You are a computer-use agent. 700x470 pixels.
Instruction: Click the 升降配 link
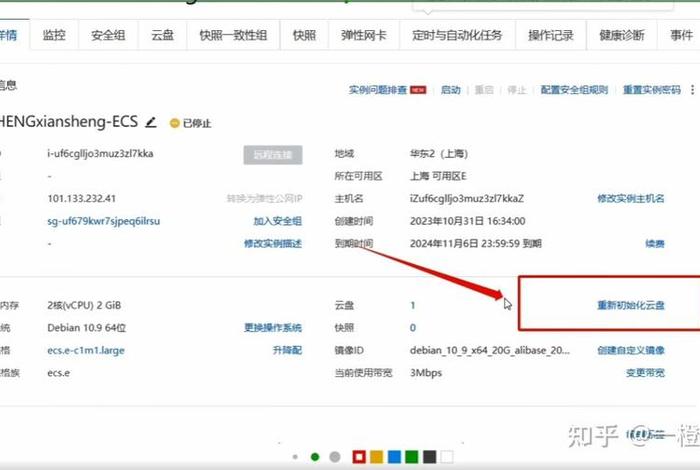click(288, 350)
